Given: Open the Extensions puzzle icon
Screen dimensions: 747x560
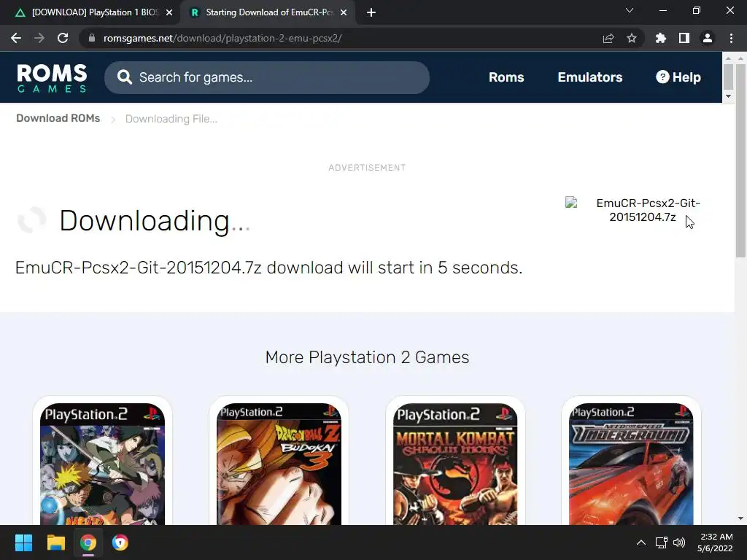Looking at the screenshot, I should pos(661,38).
